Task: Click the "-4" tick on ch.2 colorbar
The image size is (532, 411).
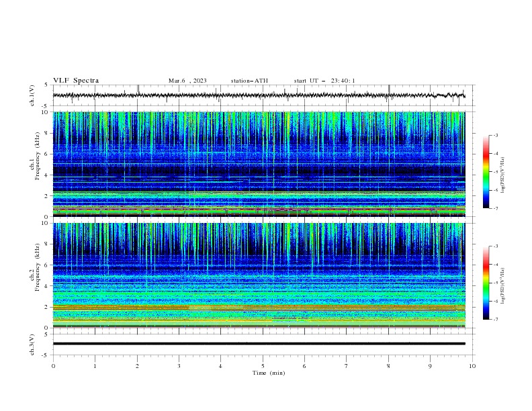Action: coord(495,265)
